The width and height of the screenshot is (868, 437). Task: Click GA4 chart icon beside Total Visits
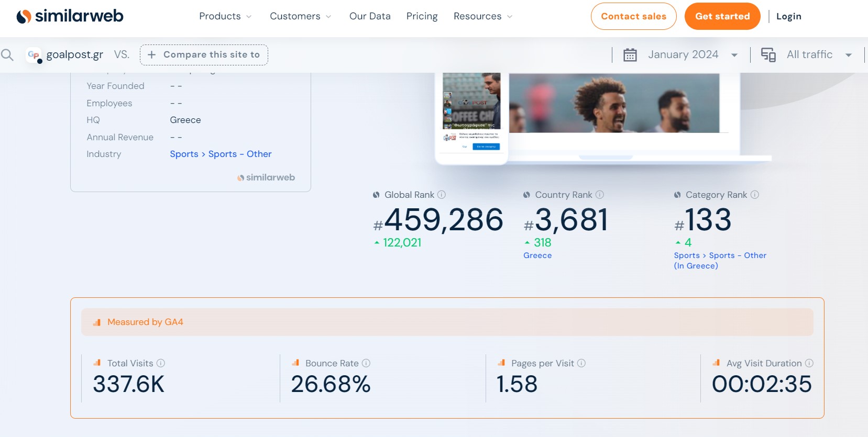coord(97,363)
